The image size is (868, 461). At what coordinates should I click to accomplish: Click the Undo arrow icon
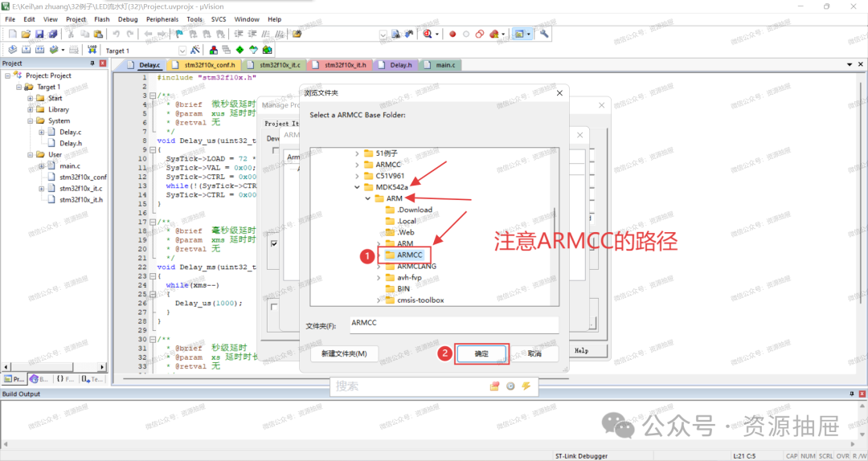coord(117,34)
